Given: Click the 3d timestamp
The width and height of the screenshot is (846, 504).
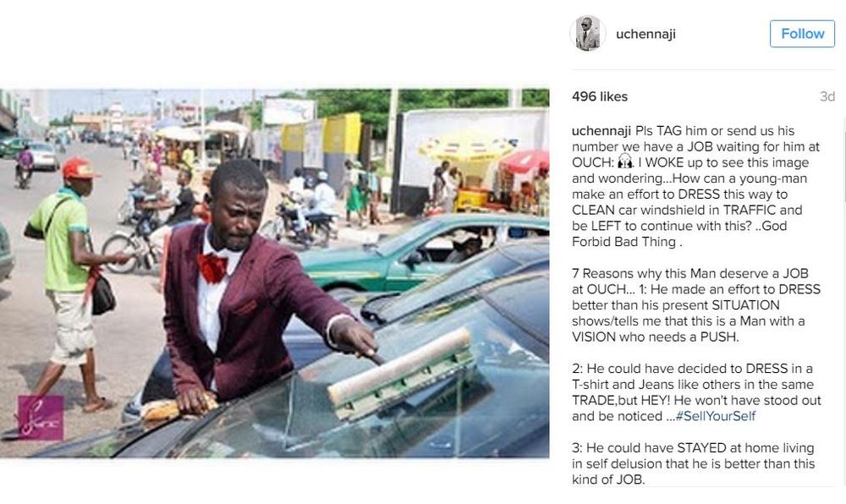Looking at the screenshot, I should (x=827, y=96).
